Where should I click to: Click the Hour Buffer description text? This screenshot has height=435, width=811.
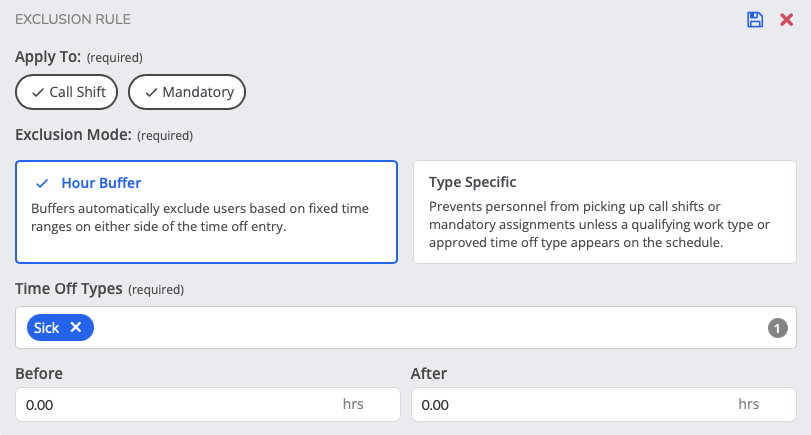[200, 217]
